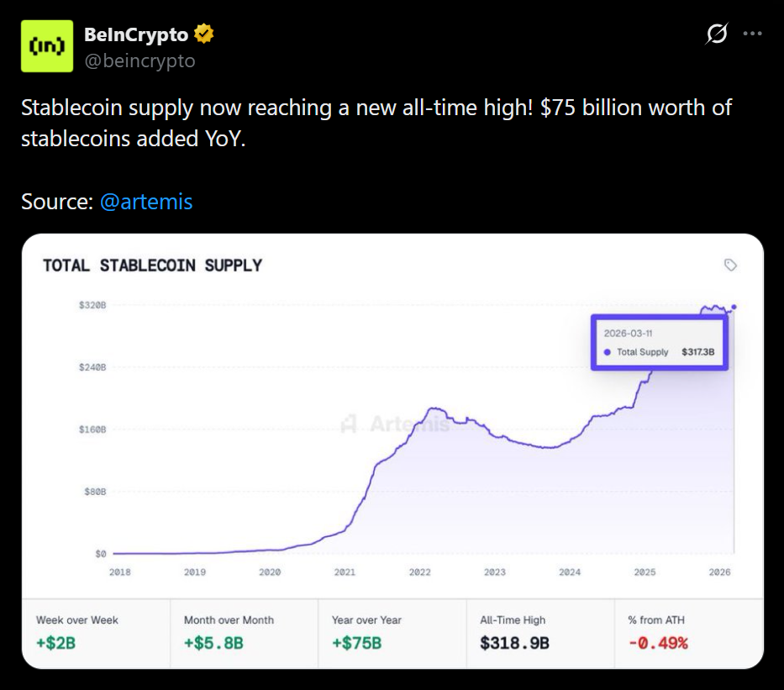Viewport: 784px width, 690px height.
Task: Open the three-dot more options menu
Action: (752, 34)
